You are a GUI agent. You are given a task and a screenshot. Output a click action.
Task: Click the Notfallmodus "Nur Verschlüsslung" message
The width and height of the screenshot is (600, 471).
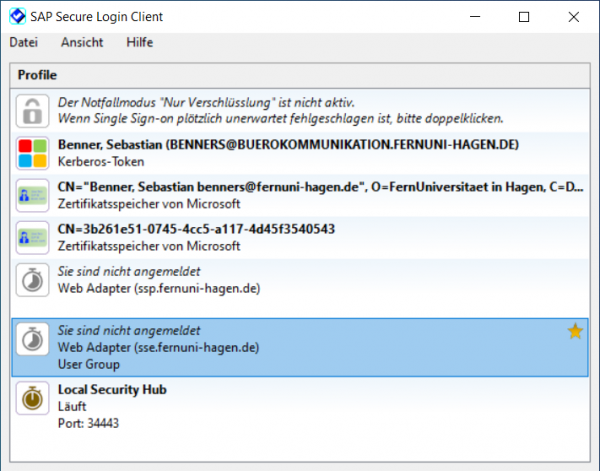(x=206, y=103)
